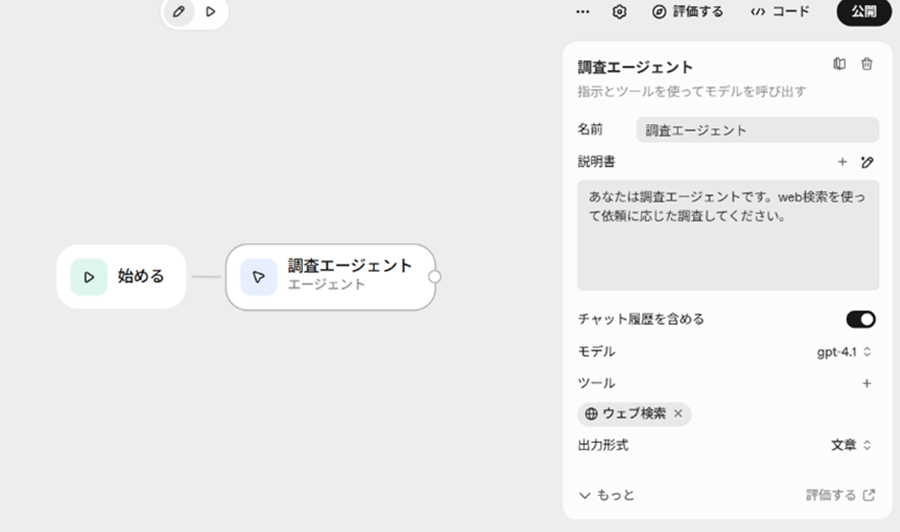Open the コード menu item
This screenshot has height=532, width=900.
click(x=780, y=12)
